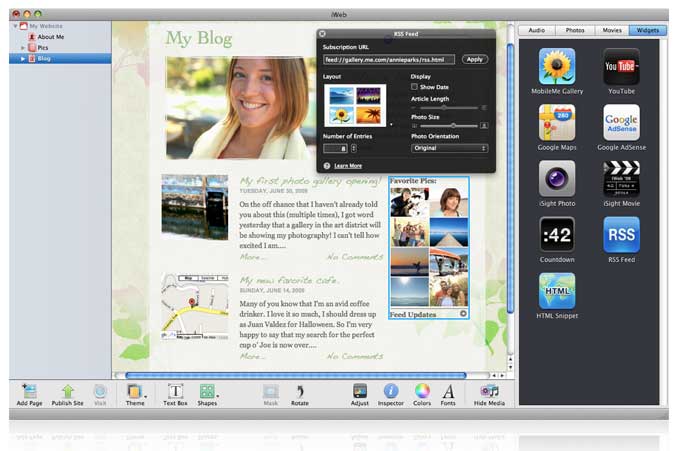The image size is (678, 451).
Task: Switch to the Photos media tab
Action: (573, 31)
